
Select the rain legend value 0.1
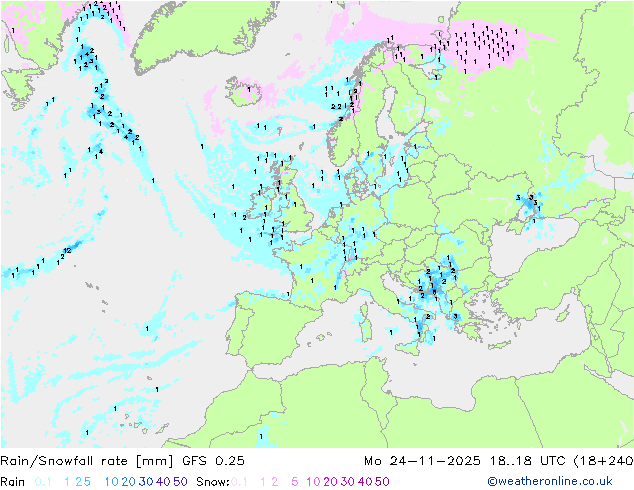(43, 482)
